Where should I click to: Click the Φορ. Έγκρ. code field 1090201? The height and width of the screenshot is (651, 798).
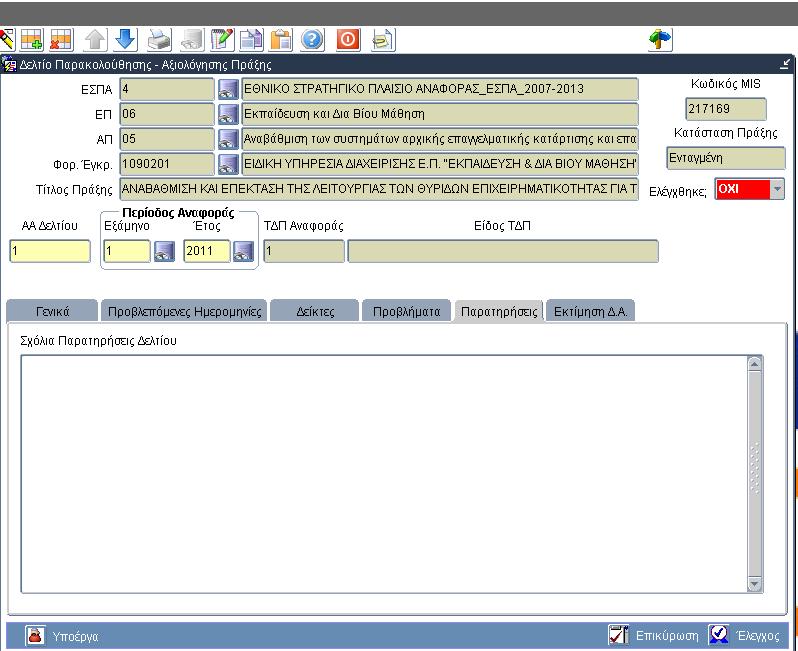click(167, 164)
